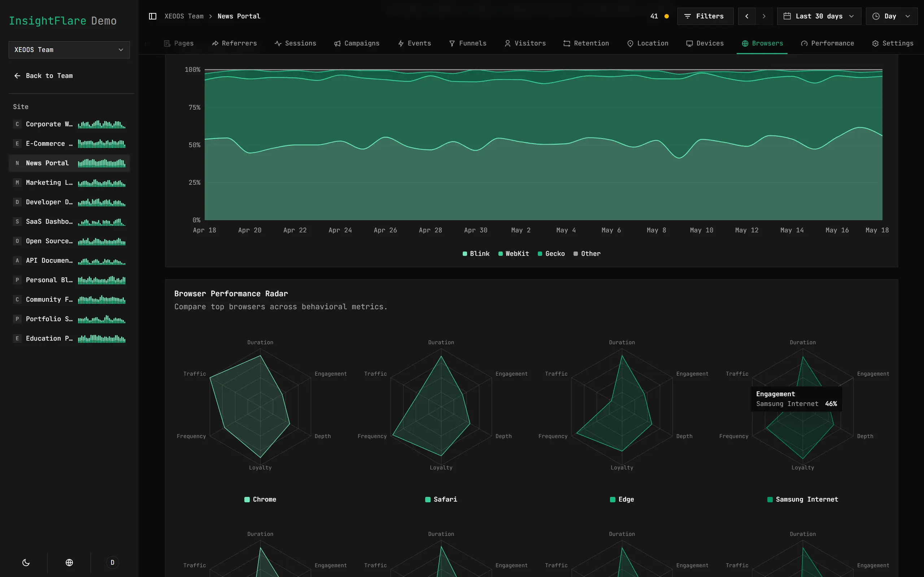Click the Developer D… site letter badge
The image size is (924, 577).
pos(17,202)
